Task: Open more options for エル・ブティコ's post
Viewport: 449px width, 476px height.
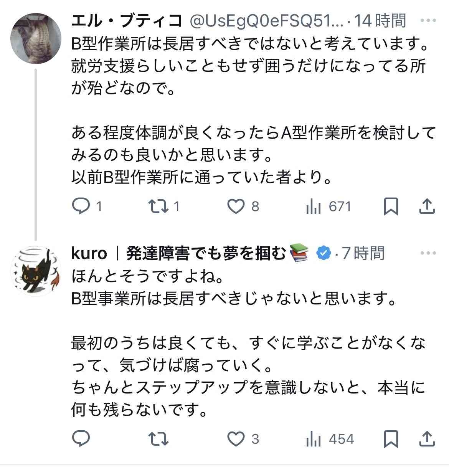Action: [x=428, y=20]
